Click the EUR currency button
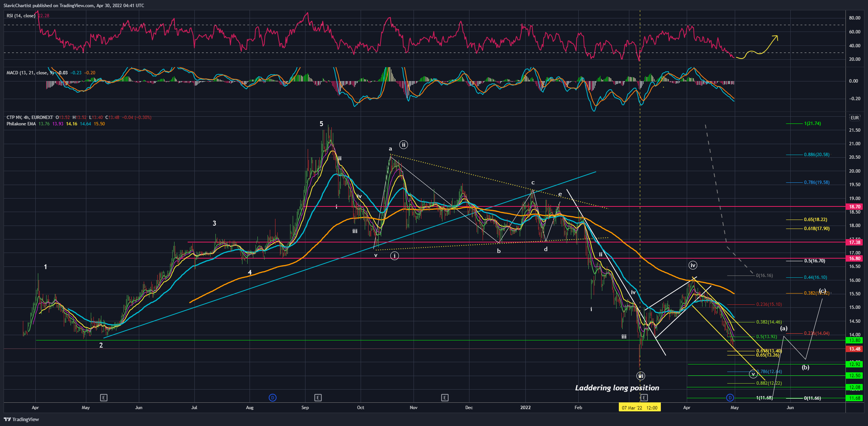868x426 pixels. [854, 117]
